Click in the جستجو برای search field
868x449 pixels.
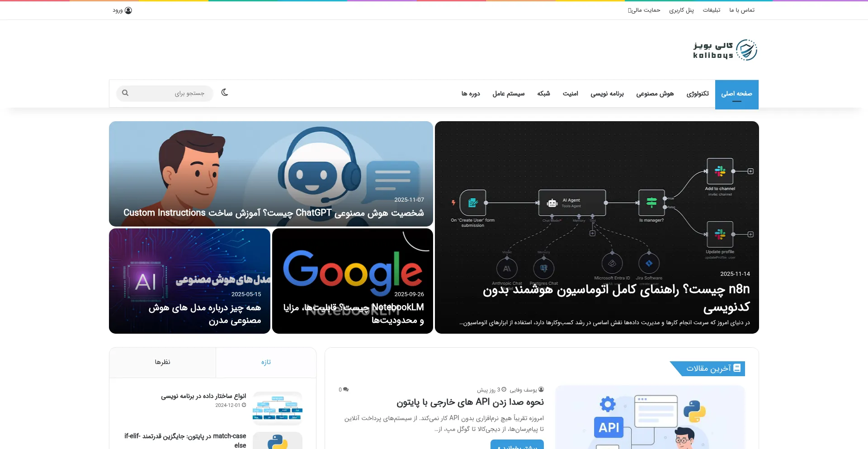(172, 93)
